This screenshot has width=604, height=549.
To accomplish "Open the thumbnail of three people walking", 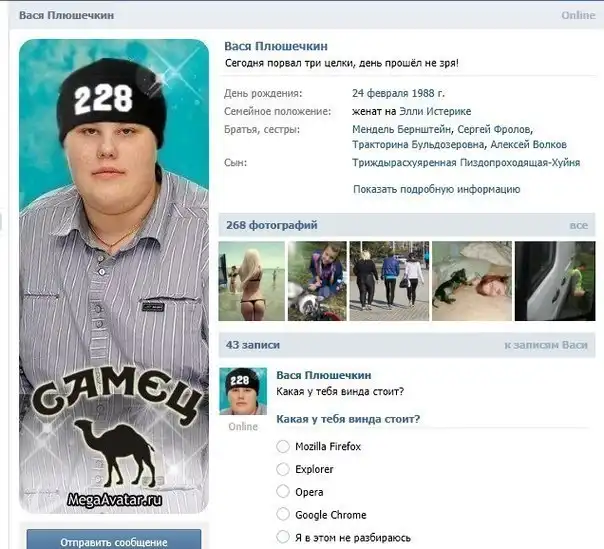I will [388, 281].
